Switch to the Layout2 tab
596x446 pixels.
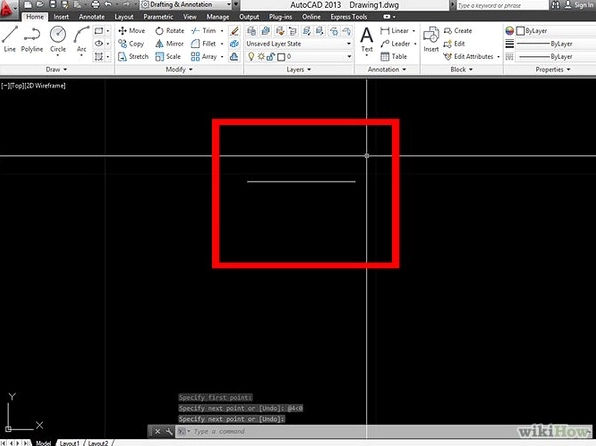[98, 443]
